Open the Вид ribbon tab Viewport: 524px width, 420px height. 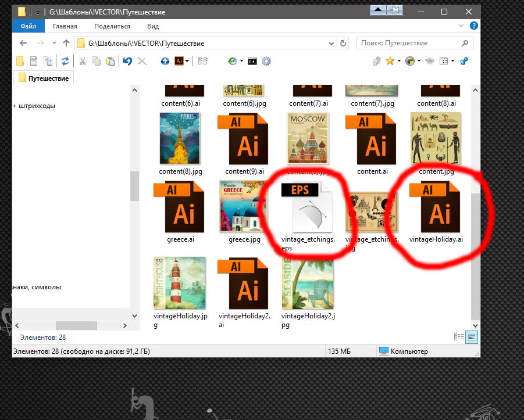(x=153, y=26)
